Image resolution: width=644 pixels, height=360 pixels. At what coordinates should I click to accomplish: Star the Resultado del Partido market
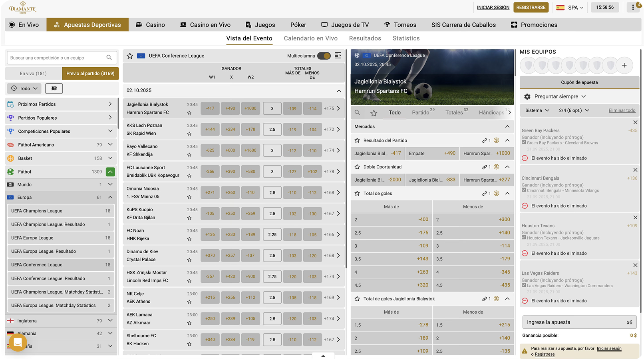click(358, 140)
